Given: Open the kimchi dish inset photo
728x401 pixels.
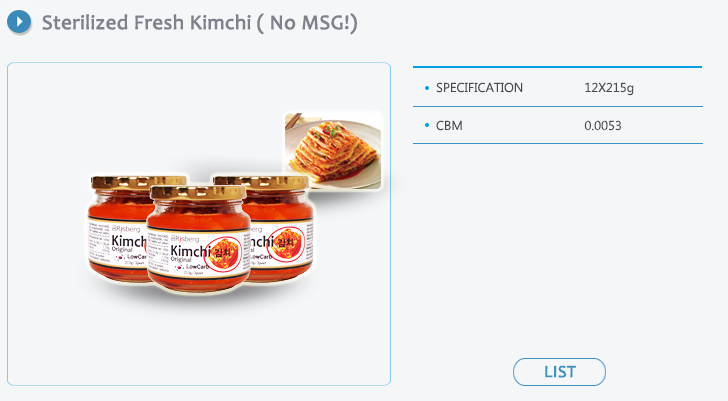Looking at the screenshot, I should pos(333,150).
